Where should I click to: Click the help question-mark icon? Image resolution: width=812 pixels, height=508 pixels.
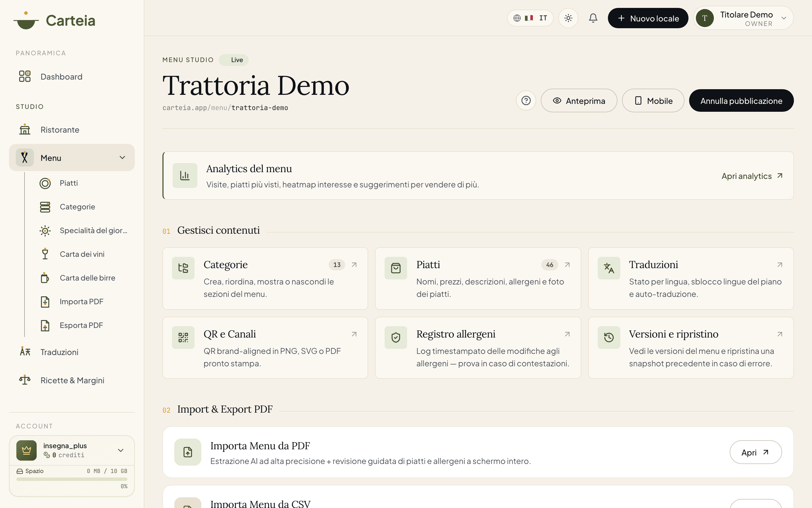(x=526, y=100)
